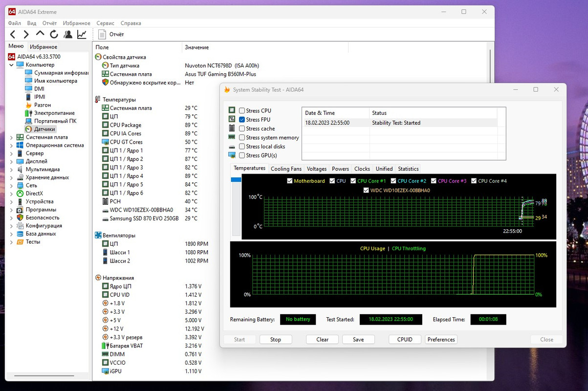Switch to the Voltages tab

(317, 169)
